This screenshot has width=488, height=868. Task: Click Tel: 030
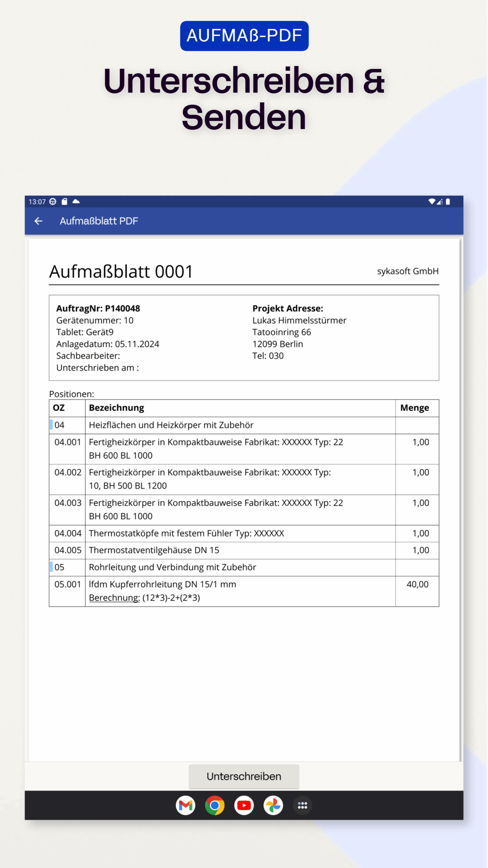(268, 356)
